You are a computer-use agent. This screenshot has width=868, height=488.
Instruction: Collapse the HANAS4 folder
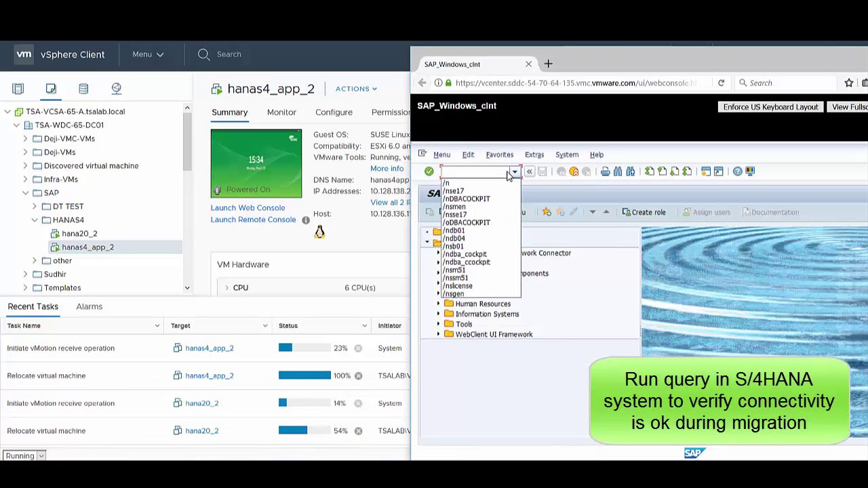tap(35, 220)
